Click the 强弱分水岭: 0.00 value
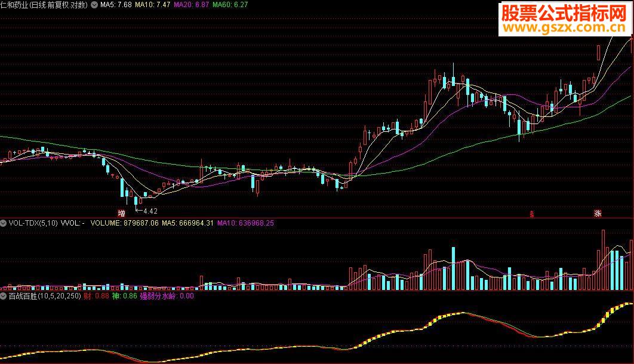Image resolution: width=634 pixels, height=364 pixels. (x=167, y=296)
